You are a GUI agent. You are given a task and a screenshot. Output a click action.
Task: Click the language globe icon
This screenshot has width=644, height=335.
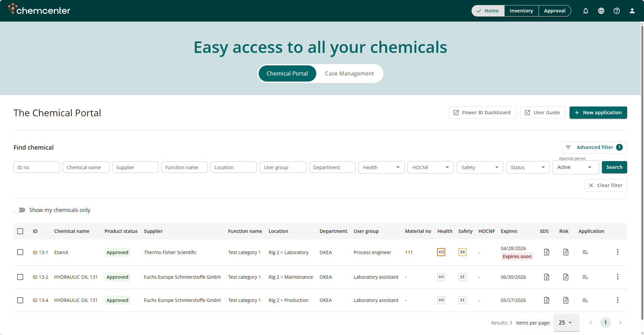[601, 11]
